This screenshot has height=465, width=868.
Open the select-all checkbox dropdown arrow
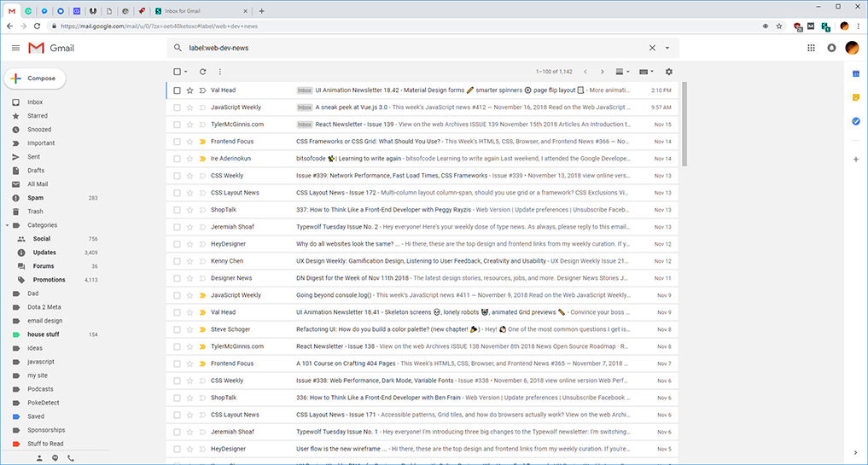185,72
